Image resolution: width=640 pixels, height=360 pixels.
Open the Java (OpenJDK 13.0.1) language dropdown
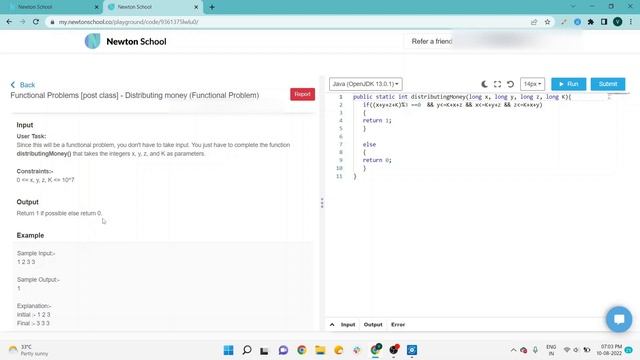click(x=366, y=84)
